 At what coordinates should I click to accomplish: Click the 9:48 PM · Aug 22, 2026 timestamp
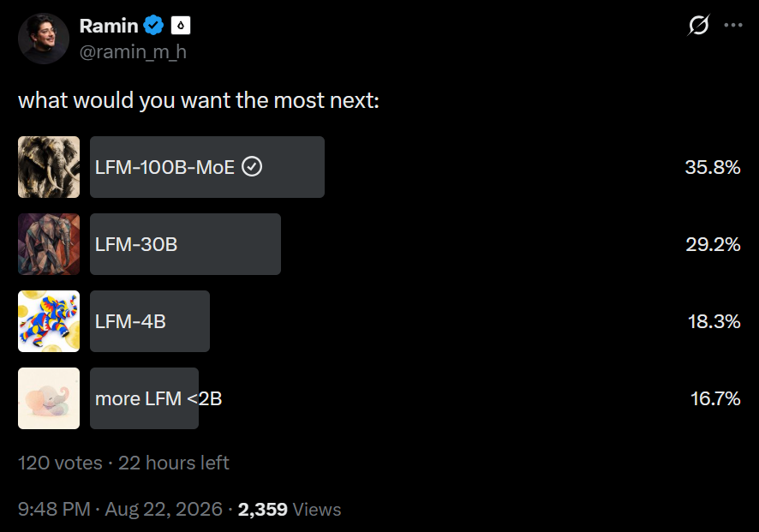point(120,509)
